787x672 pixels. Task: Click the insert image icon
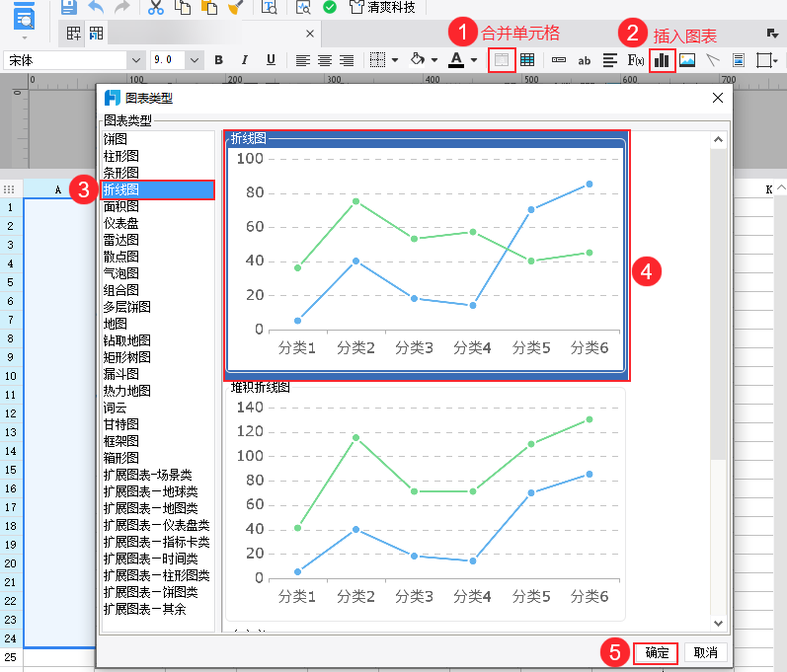coord(687,60)
